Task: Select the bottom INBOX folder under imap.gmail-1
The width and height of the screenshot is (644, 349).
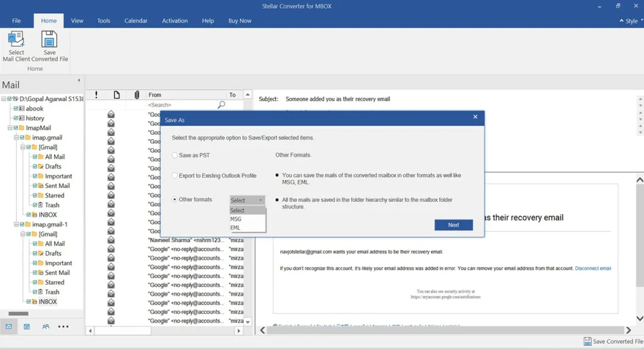Action: click(48, 301)
